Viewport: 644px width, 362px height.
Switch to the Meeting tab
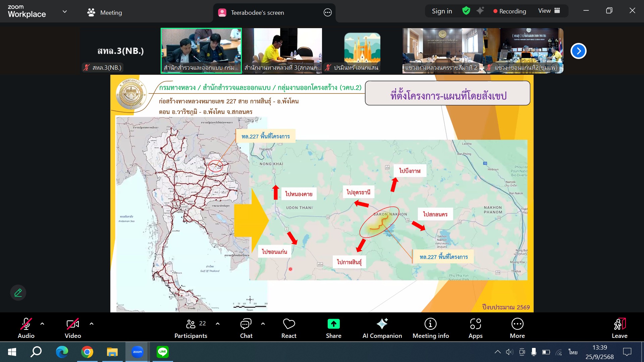105,12
